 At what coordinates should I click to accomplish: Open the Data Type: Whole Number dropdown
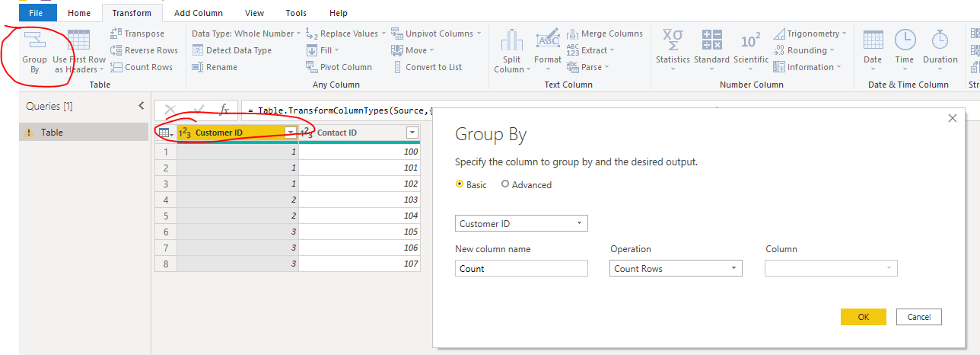tap(247, 34)
